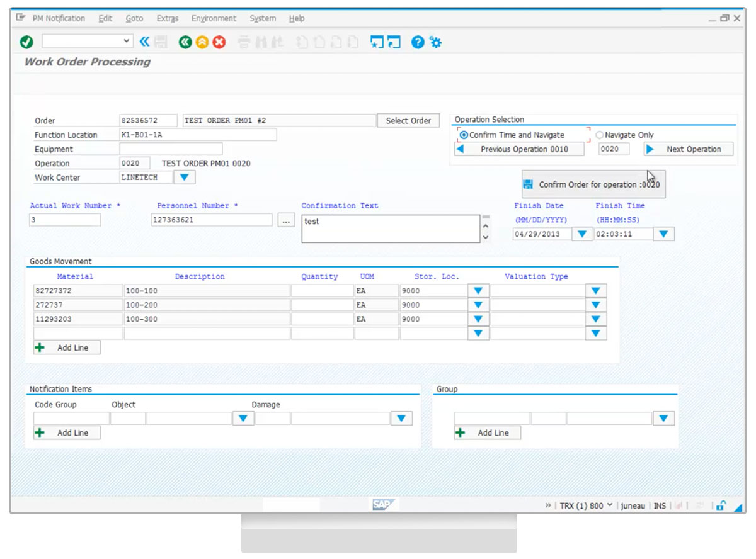756x559 pixels.
Task: Go to Next Operation
Action: [x=688, y=149]
